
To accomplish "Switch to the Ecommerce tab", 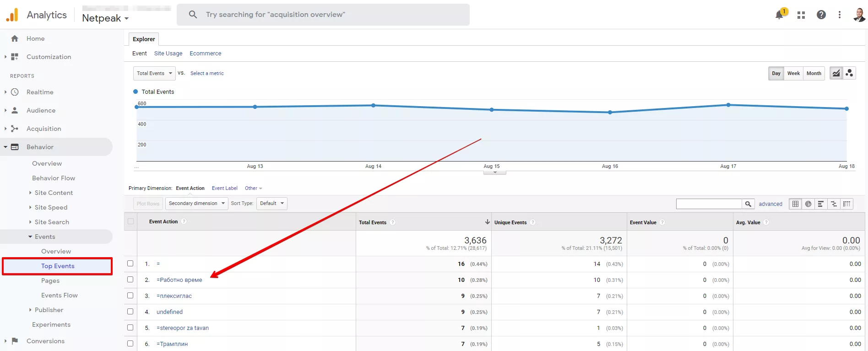I will [x=206, y=54].
